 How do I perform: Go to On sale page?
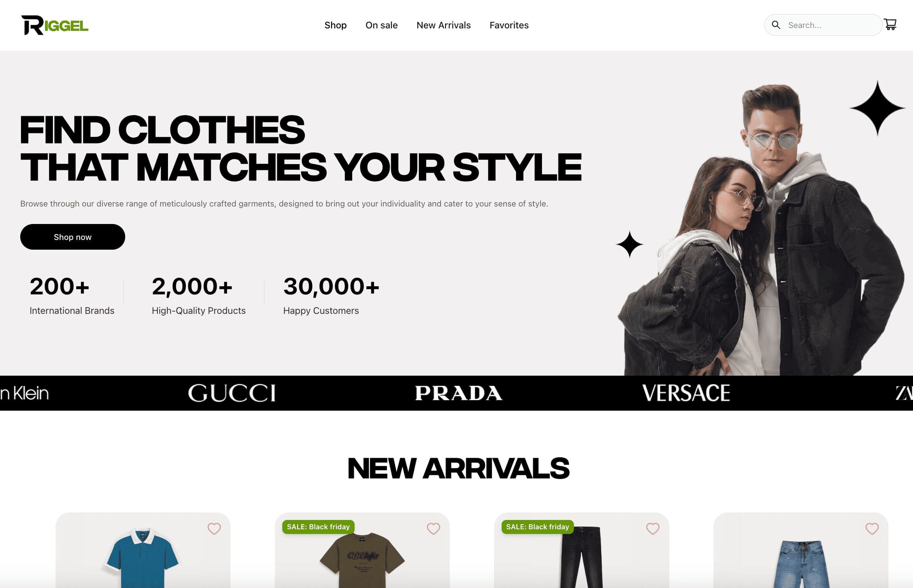381,25
